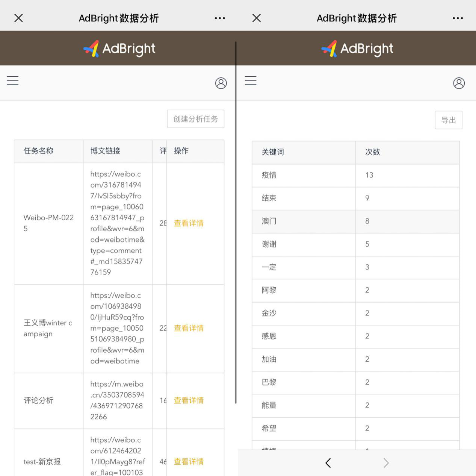Open hamburger menu in left panel
This screenshot has width=476, height=476.
coord(13,81)
